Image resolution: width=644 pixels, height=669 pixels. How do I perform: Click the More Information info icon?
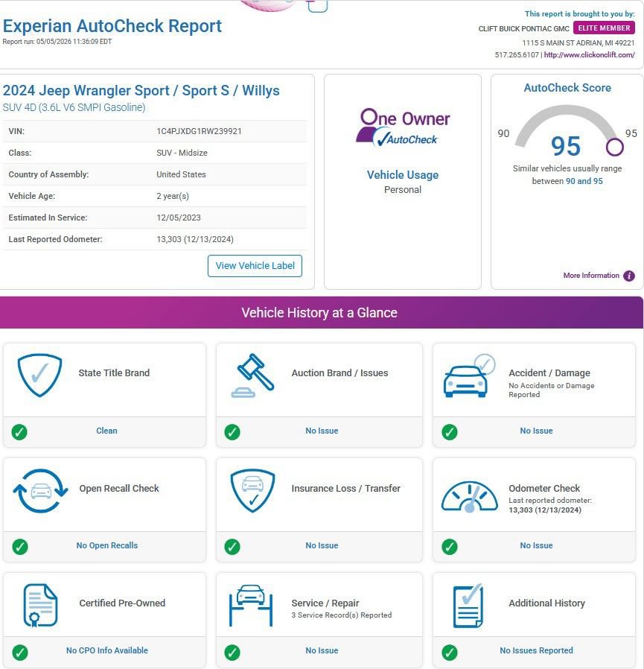[629, 276]
